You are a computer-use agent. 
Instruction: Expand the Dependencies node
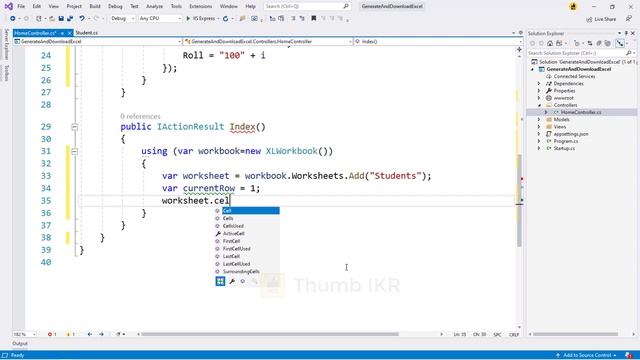(x=539, y=84)
